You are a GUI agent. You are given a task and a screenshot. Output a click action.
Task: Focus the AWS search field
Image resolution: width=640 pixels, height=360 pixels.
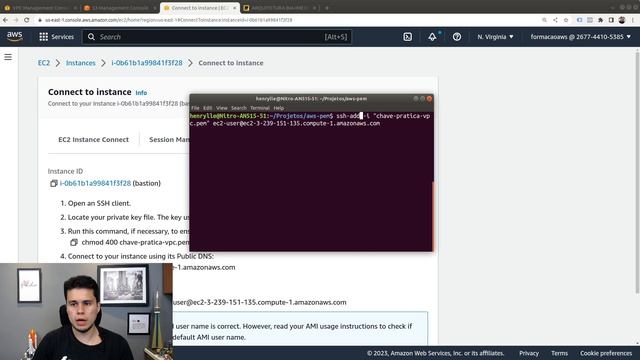[217, 37]
